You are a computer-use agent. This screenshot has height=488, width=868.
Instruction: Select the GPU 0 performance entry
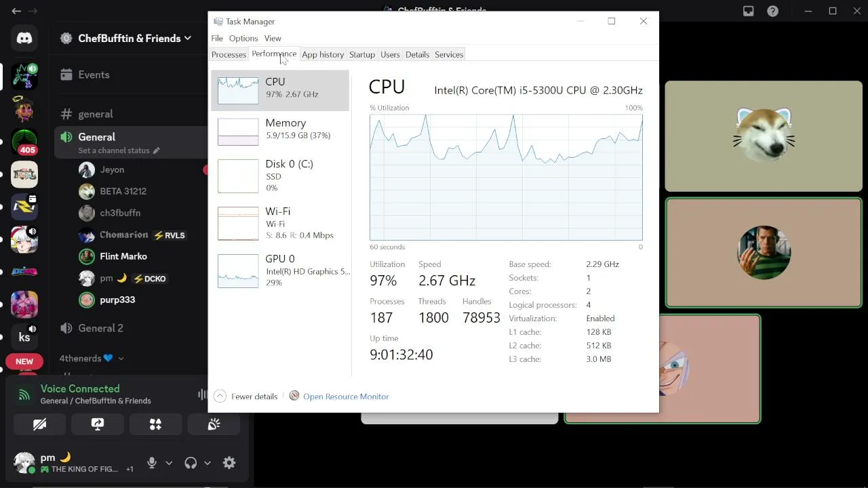pos(280,270)
